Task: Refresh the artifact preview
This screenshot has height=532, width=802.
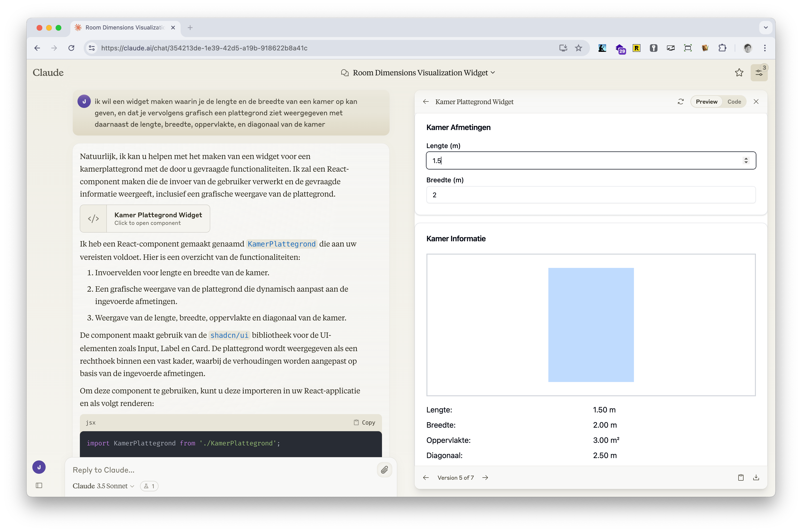Action: pyautogui.click(x=681, y=102)
